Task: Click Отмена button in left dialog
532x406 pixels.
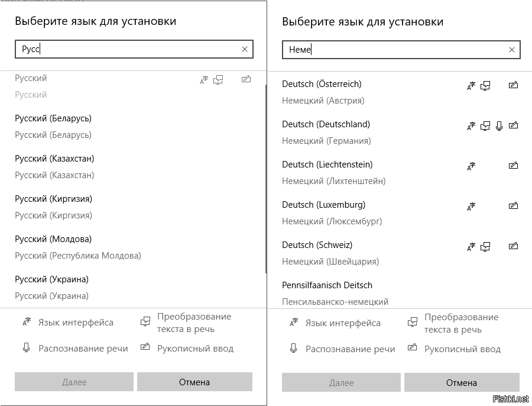Action: tap(194, 382)
